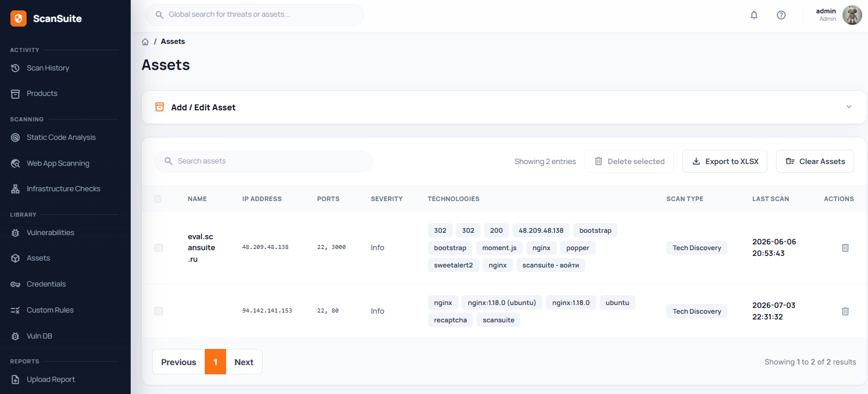Screen dimensions: 868x394
Task: Click the Assets breadcrumb link
Action: [173, 42]
